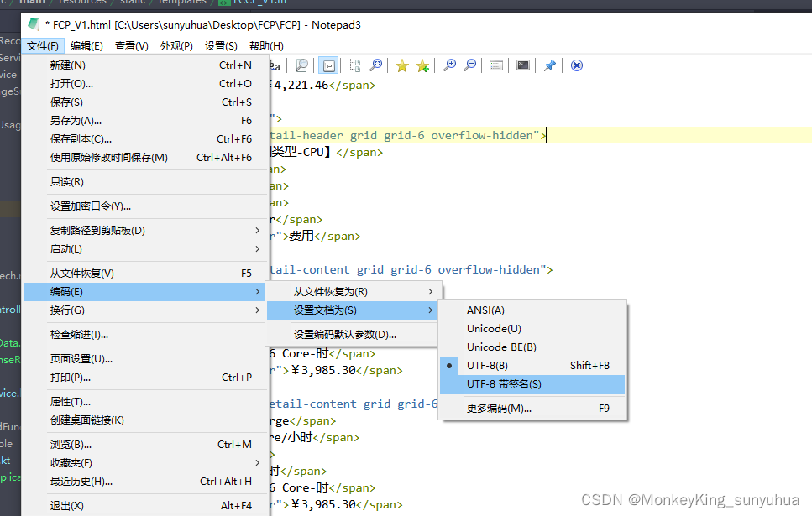
Task: Click the blue pushpin always-on-top icon
Action: click(x=549, y=65)
